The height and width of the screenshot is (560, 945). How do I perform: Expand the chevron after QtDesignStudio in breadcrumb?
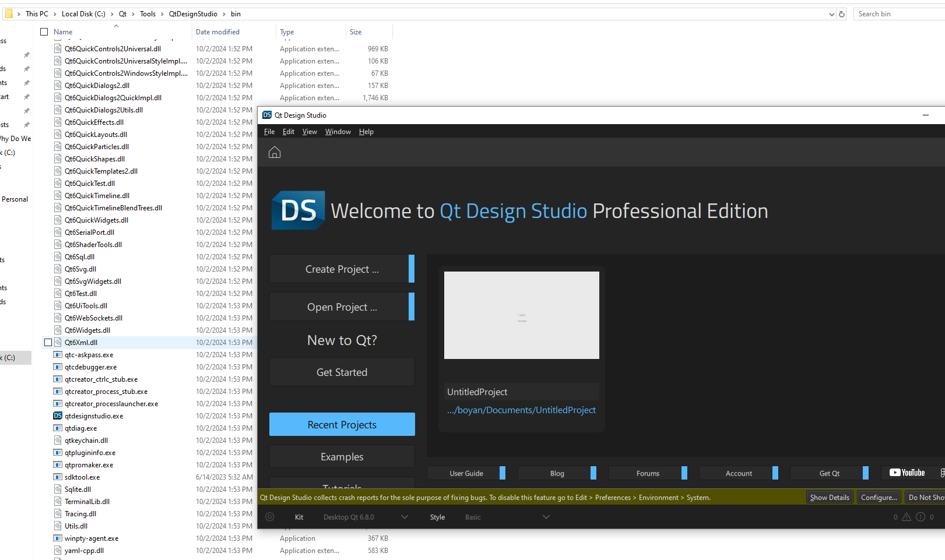point(224,14)
